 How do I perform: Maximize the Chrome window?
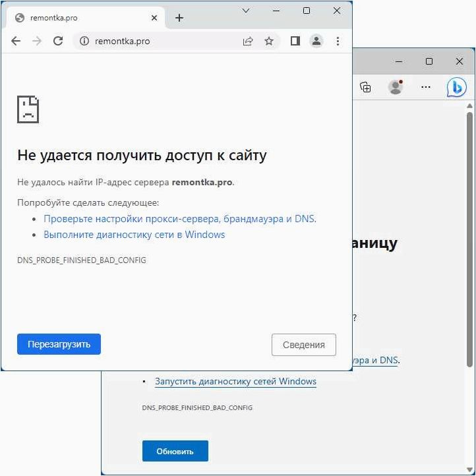[307, 11]
